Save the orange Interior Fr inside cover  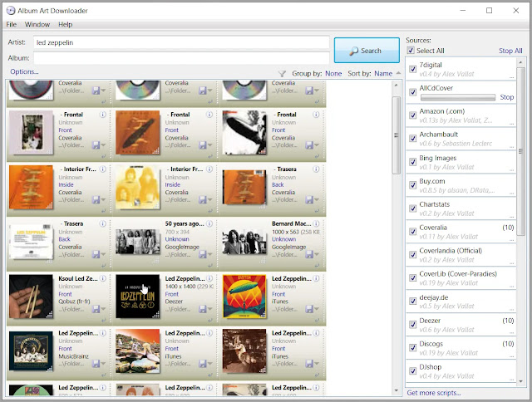pyautogui.click(x=96, y=199)
